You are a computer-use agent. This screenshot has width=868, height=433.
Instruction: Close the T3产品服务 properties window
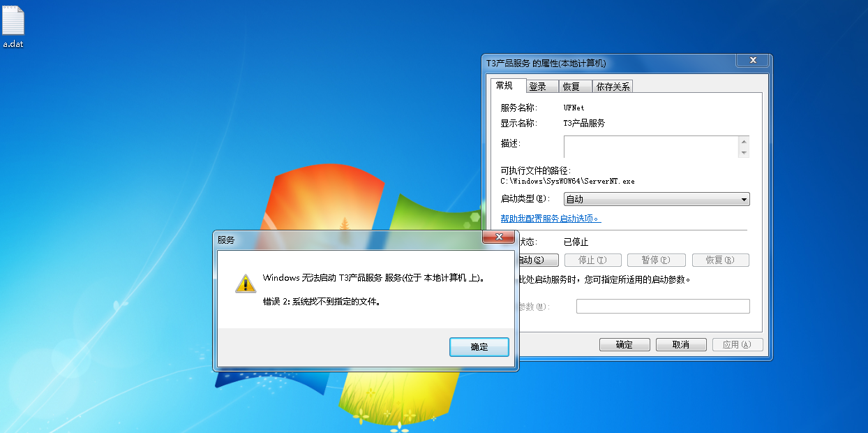coord(753,61)
